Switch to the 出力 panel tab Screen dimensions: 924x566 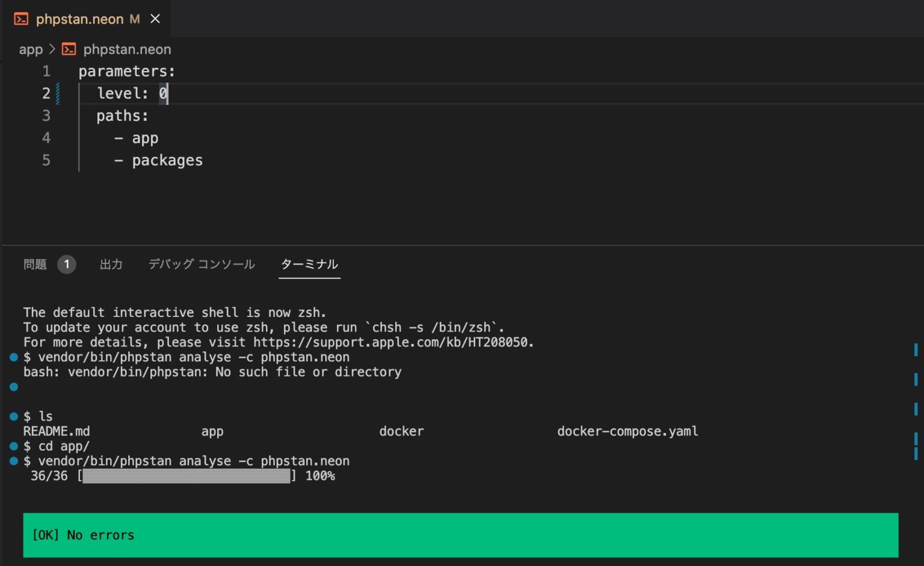point(111,264)
